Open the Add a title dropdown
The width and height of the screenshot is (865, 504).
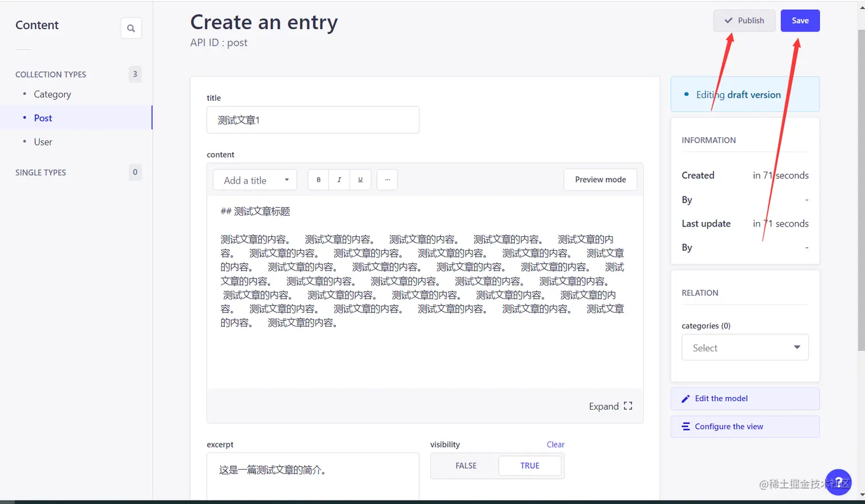(255, 179)
